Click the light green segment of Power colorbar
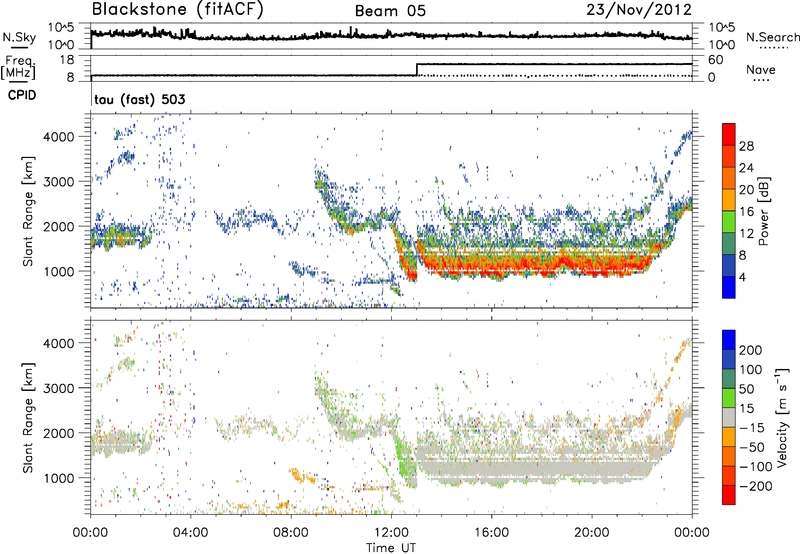Image resolution: width=800 pixels, height=554 pixels. [729, 221]
